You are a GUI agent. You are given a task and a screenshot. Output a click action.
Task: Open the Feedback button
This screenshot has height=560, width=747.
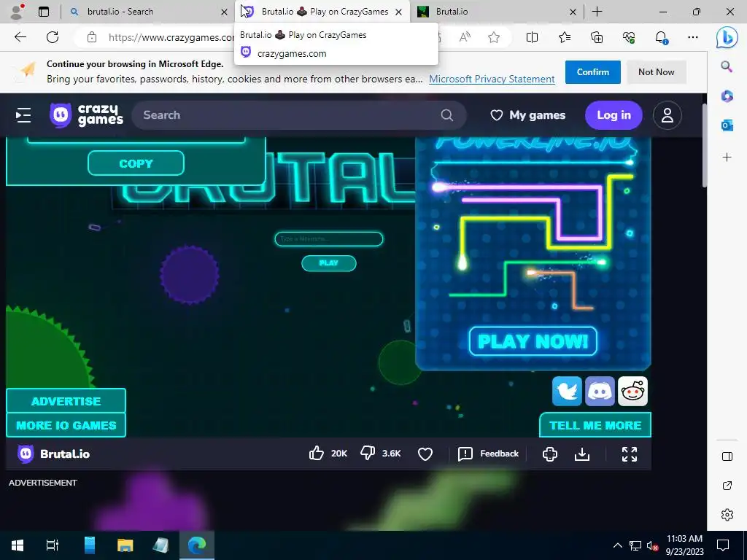[x=488, y=454]
